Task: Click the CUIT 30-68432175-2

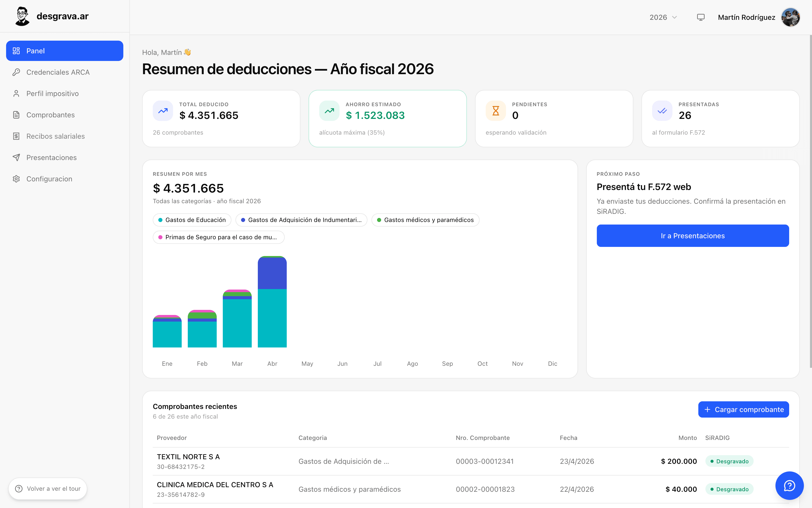Action: point(181,467)
